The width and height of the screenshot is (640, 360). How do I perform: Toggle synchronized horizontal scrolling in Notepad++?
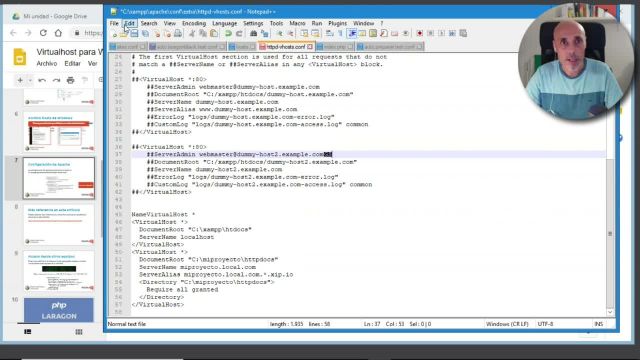click(315, 34)
